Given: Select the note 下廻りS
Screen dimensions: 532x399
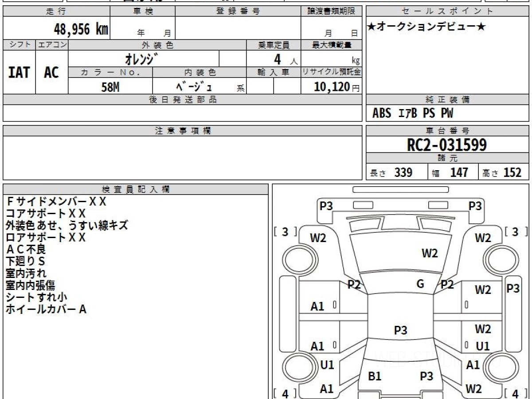Looking at the screenshot, I should 25,261.
